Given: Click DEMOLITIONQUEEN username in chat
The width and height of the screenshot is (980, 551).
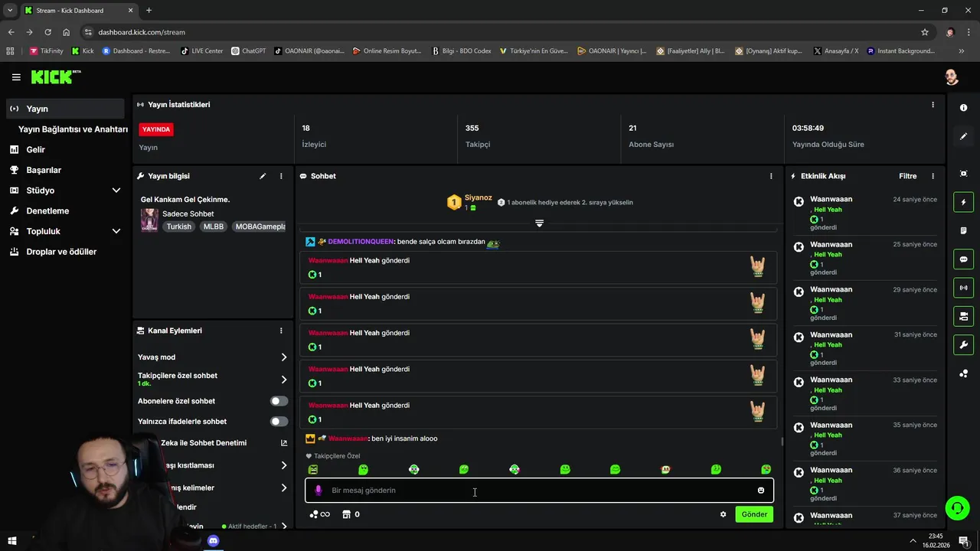Looking at the screenshot, I should coord(361,242).
